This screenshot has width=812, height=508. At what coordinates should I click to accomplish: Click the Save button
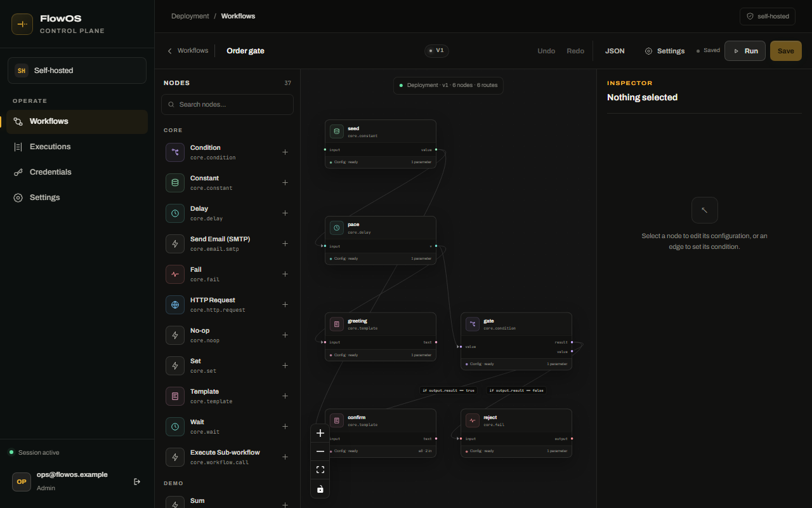(786, 51)
